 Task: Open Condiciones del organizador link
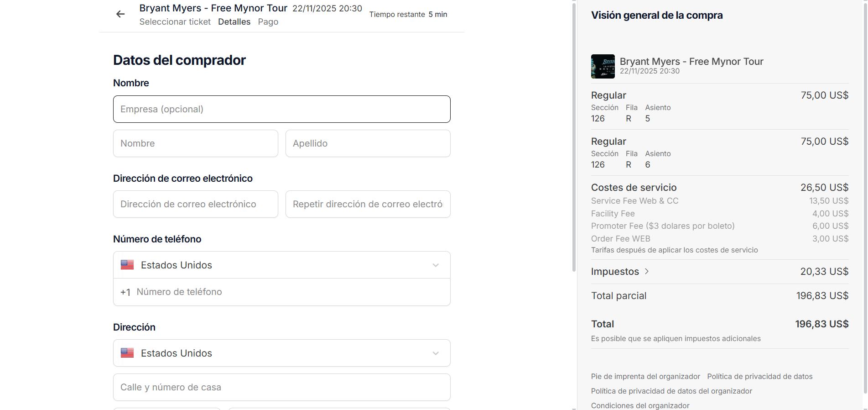pos(640,405)
